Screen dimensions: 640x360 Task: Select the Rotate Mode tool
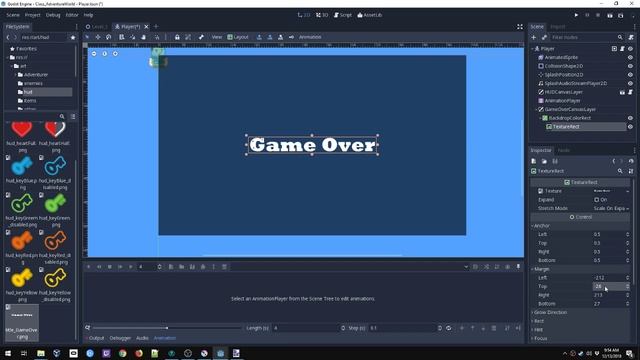click(x=109, y=37)
